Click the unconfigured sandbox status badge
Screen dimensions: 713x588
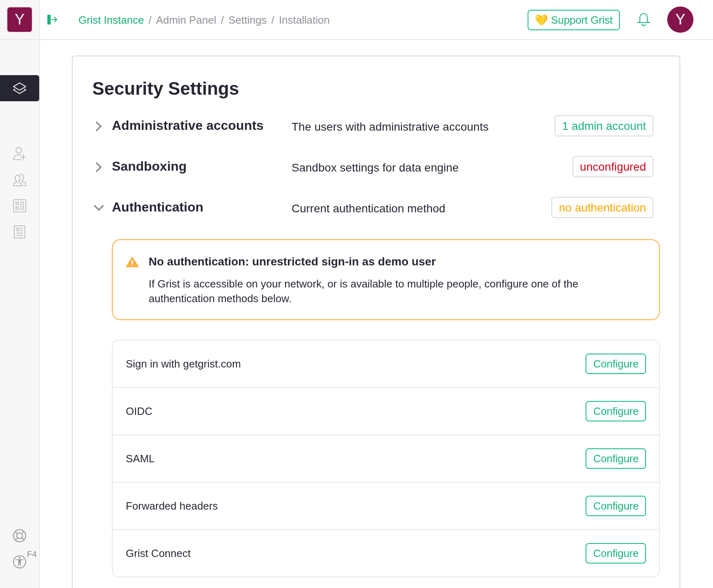613,167
